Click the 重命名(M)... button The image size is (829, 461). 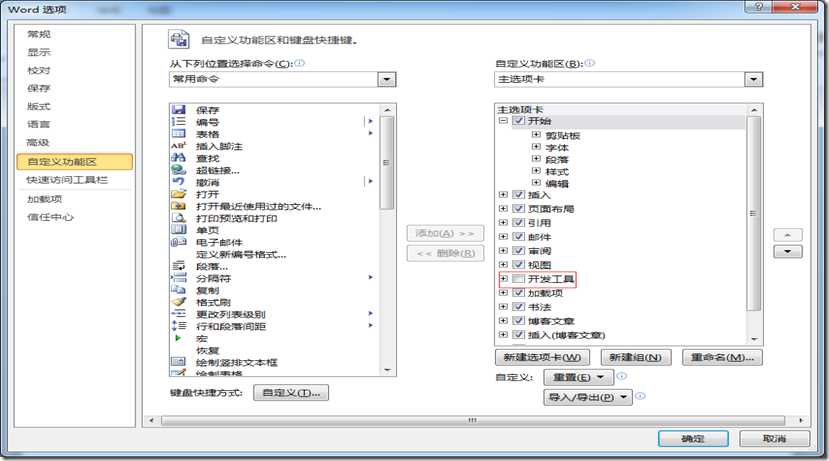click(722, 357)
